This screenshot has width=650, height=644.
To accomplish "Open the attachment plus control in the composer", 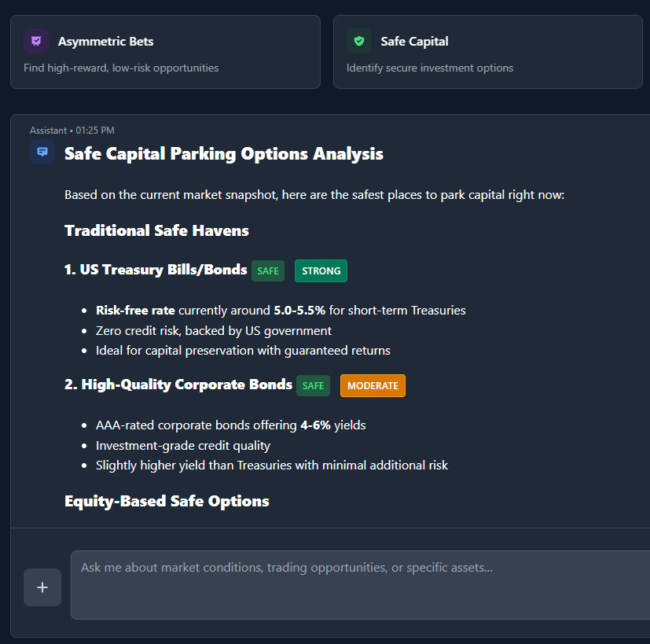I will tap(42, 587).
